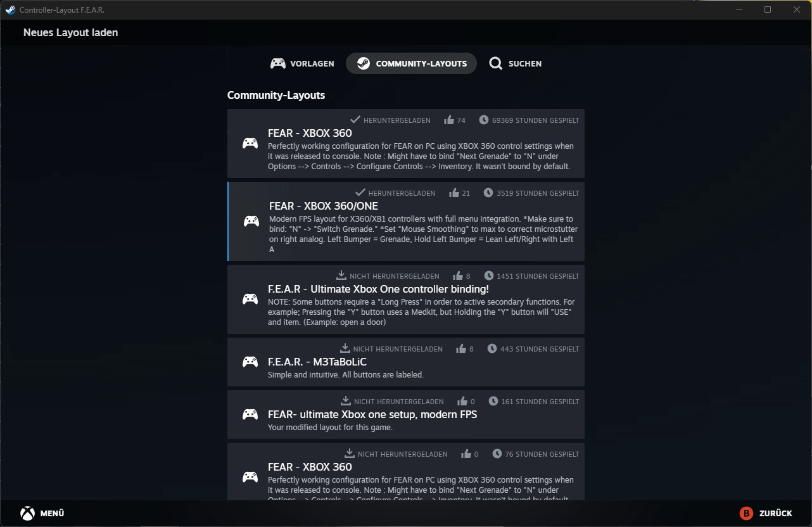Click the thumbs-up icon on modern FPS setup
The image size is (812, 527).
coord(462,401)
